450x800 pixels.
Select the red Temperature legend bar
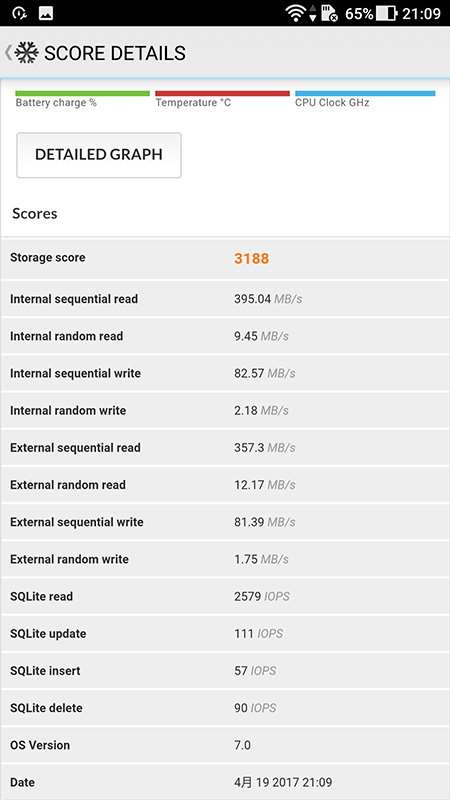tap(222, 94)
